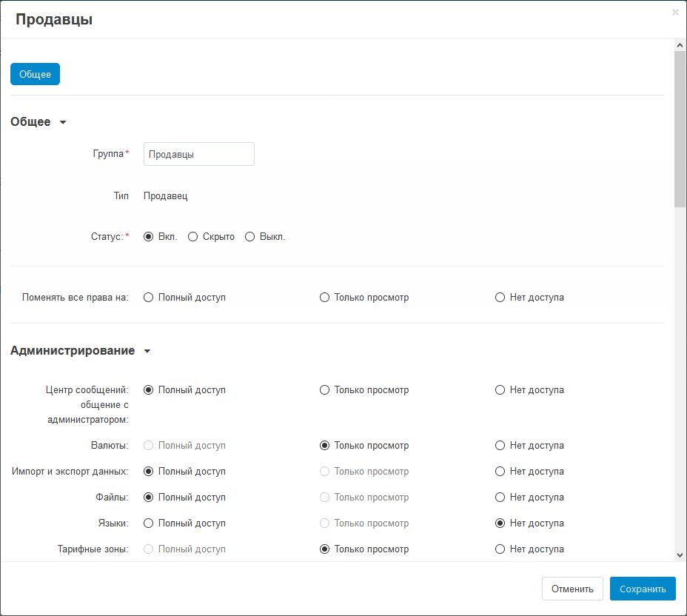Choose Полный доступ for Языки
687x616 pixels.
149,523
